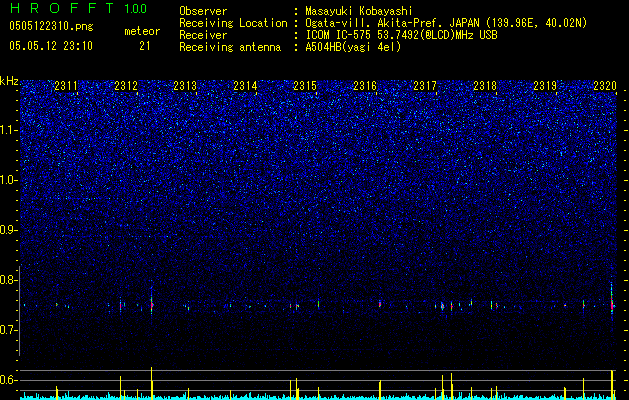The image size is (629, 400).
Task: Click the 2311 time marker
Action: pyautogui.click(x=66, y=85)
